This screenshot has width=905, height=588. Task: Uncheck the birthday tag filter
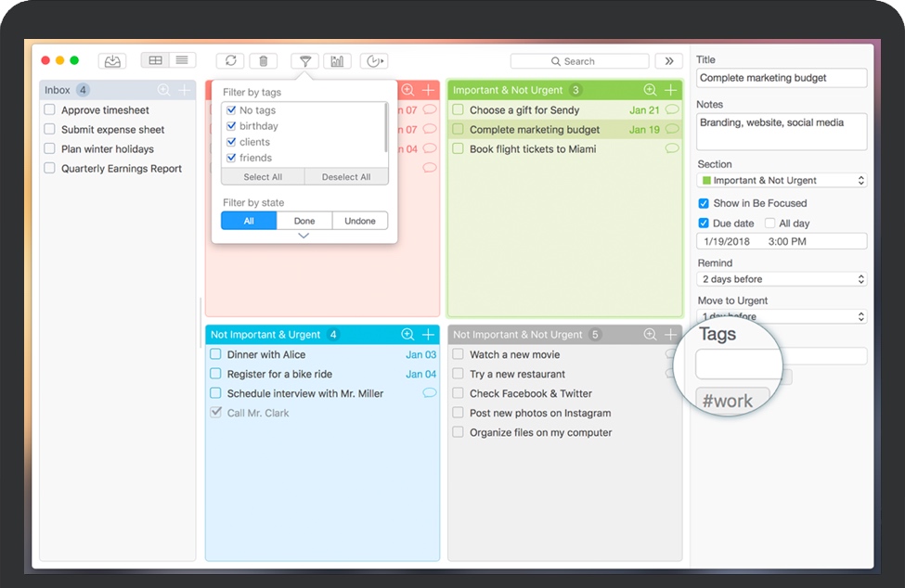(x=231, y=126)
